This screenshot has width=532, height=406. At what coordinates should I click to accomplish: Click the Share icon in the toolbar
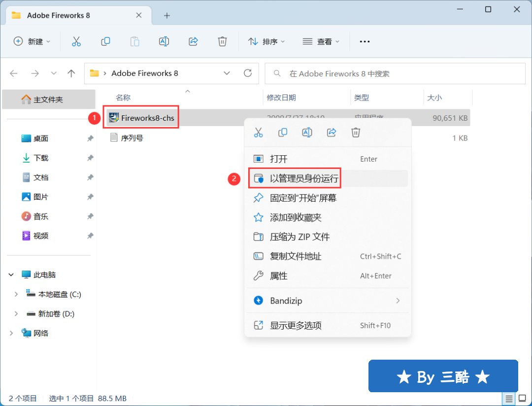193,41
